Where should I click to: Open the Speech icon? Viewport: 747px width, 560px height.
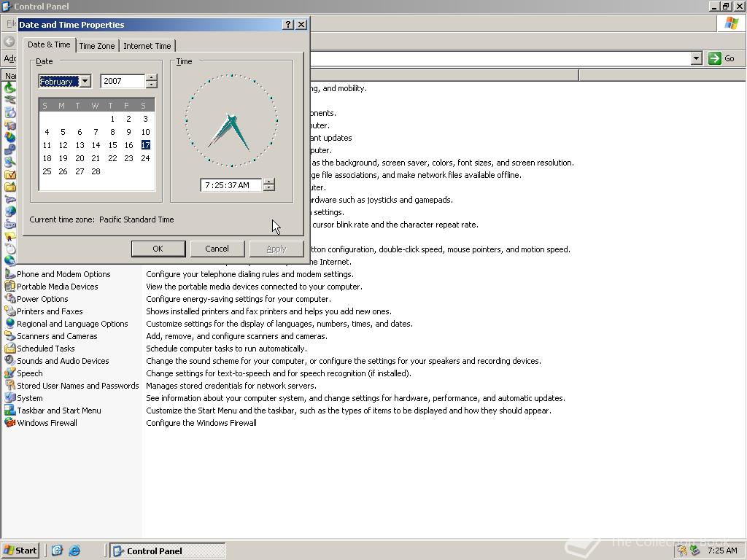coord(10,373)
